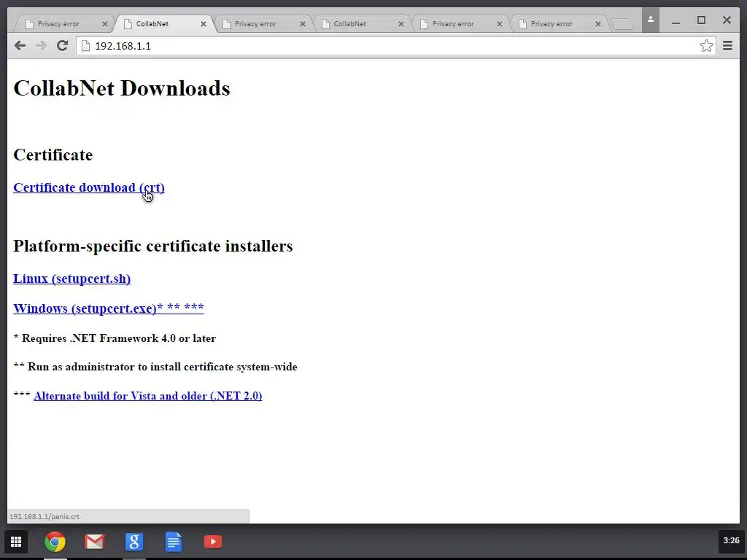Viewport: 747px width, 560px height.
Task: Click the address bar showing 192.168.1.1
Action: click(395, 46)
